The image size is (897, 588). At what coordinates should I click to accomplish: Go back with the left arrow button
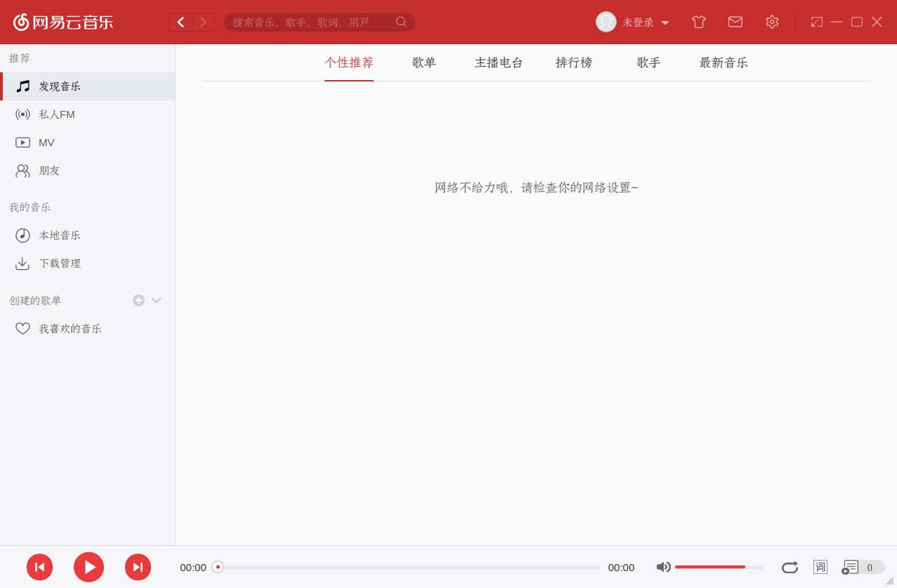[x=181, y=22]
